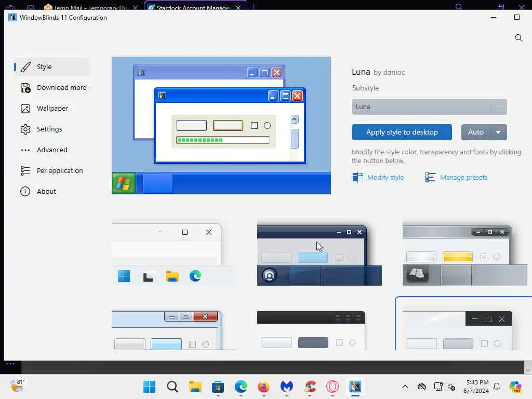Select the black titlebar style thumbnail
This screenshot has height=399, width=532.
click(x=311, y=330)
